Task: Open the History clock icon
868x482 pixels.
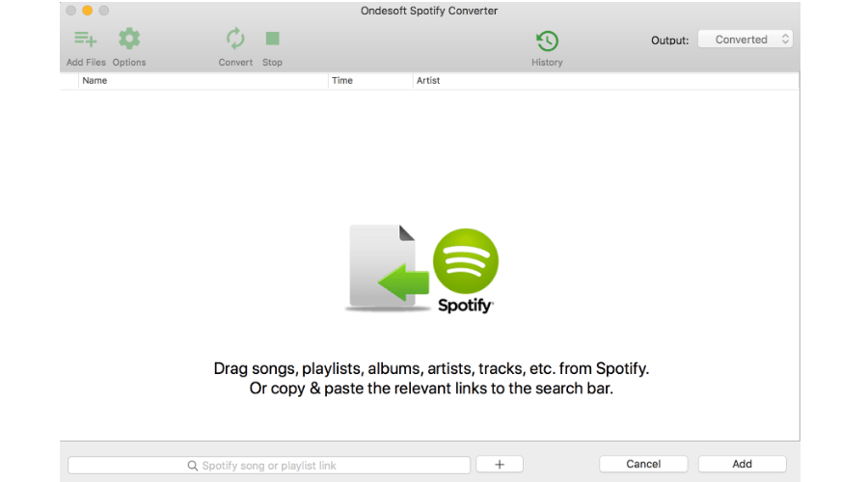Action: point(547,40)
